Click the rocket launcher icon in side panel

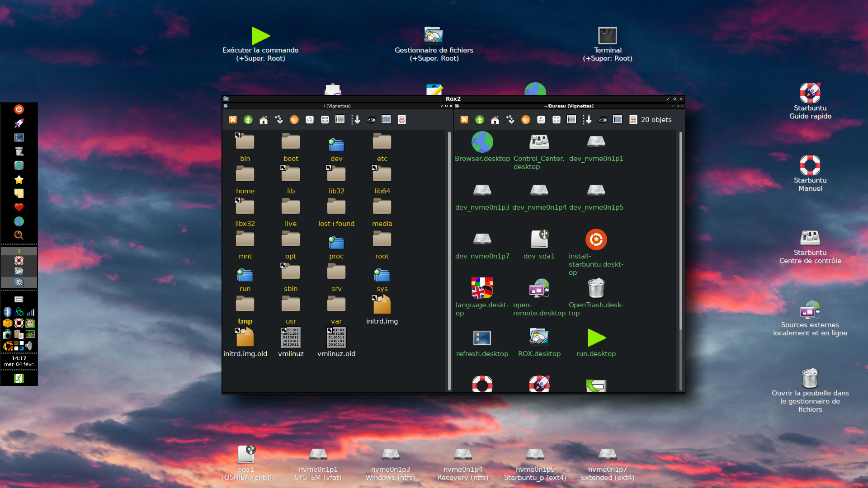click(19, 123)
